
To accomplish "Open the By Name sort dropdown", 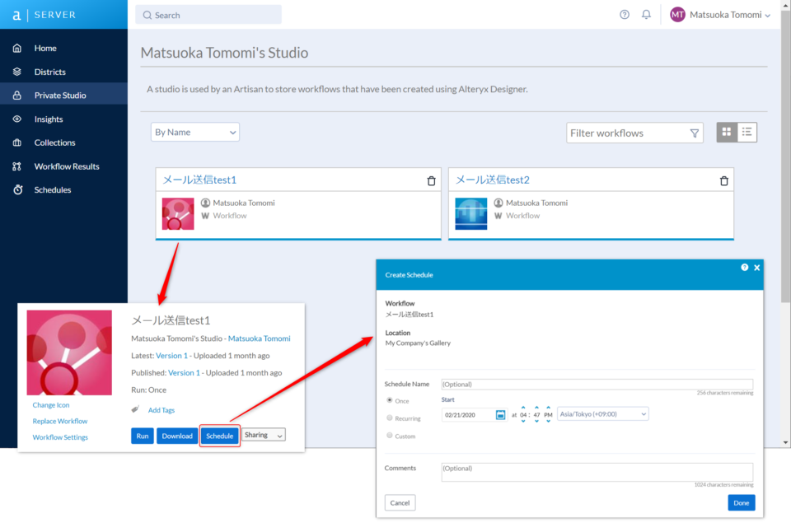I will [195, 132].
